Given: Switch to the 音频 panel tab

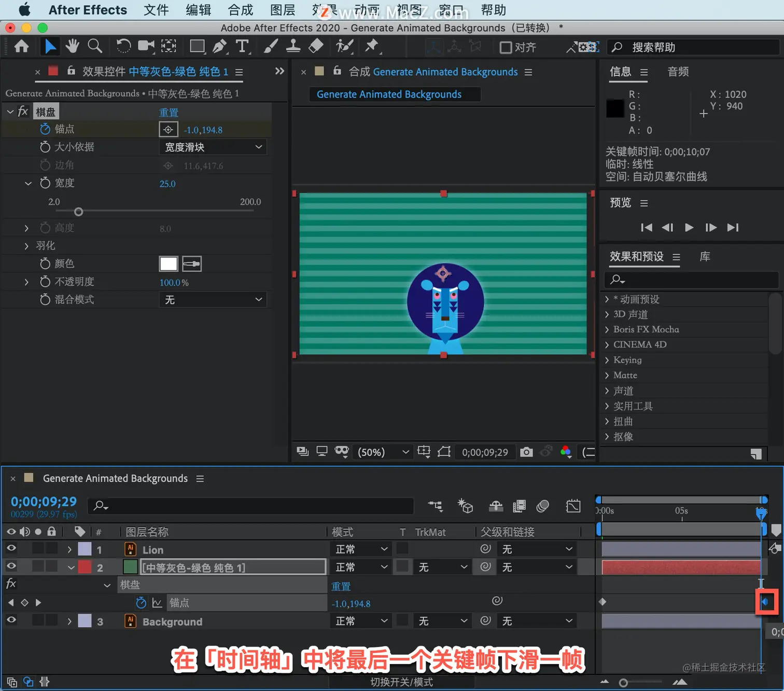Looking at the screenshot, I should [x=678, y=72].
